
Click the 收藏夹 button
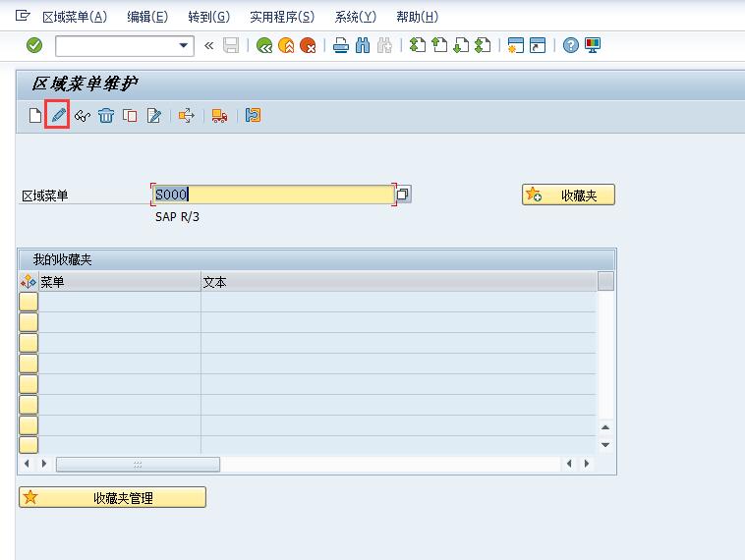coord(568,195)
